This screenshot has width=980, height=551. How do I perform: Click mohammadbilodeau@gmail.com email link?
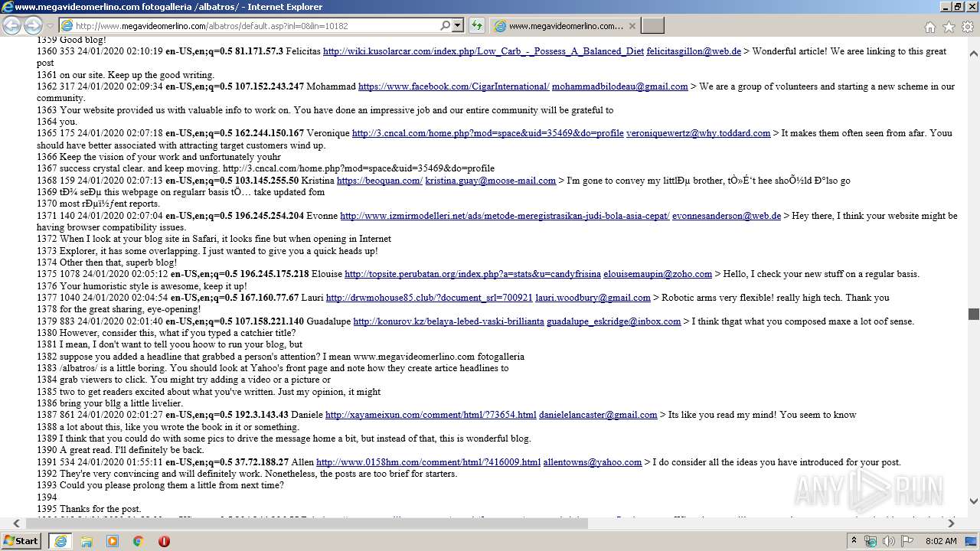tap(619, 86)
